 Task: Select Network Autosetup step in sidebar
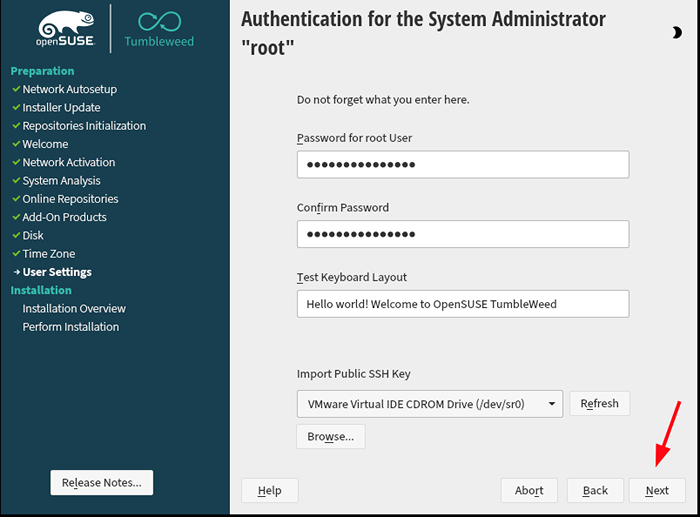coord(70,89)
